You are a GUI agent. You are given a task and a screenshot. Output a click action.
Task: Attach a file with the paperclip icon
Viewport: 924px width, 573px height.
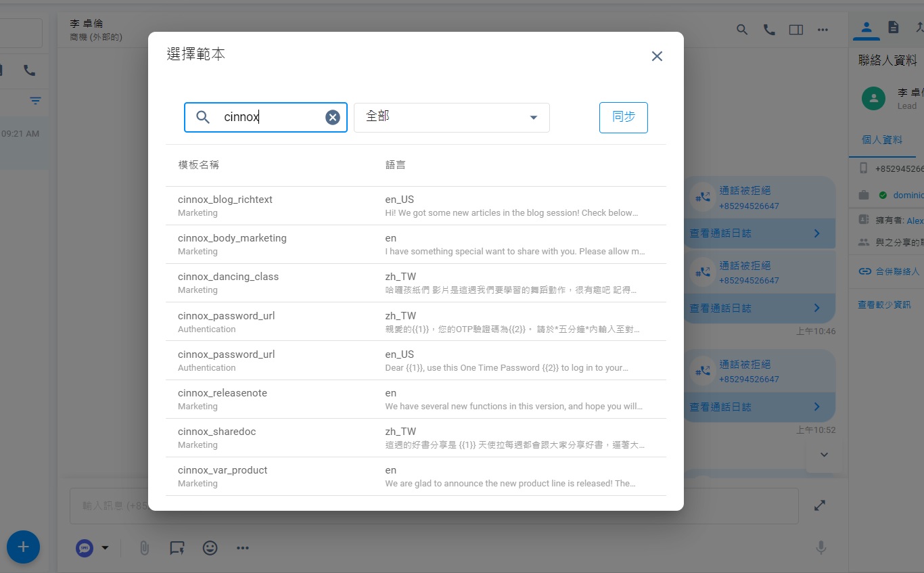(x=144, y=548)
